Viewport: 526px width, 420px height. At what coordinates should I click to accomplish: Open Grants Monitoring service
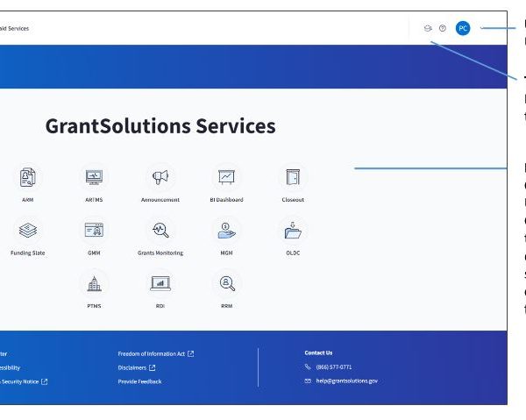(160, 231)
